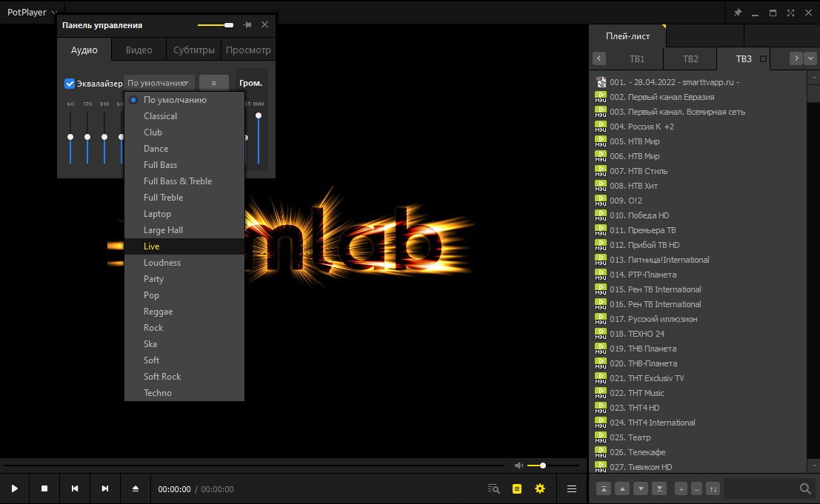
Task: Collapse the equalizer preset combo box
Action: (159, 84)
